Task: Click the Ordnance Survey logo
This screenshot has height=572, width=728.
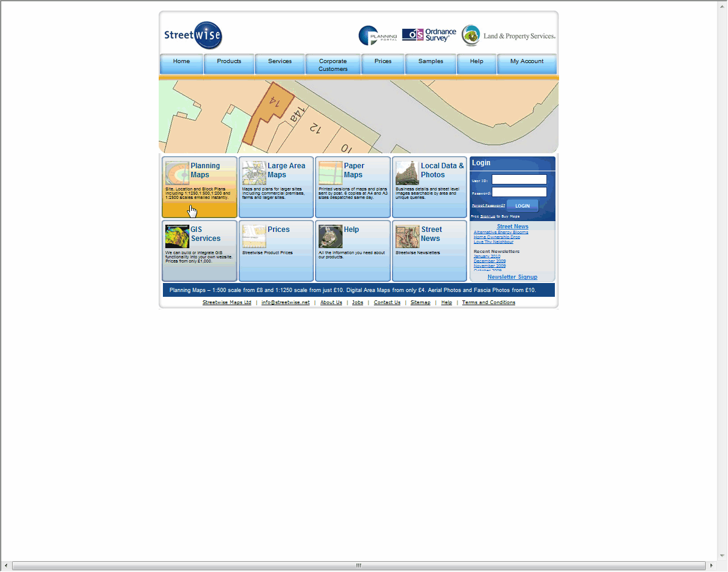Action: pos(429,35)
